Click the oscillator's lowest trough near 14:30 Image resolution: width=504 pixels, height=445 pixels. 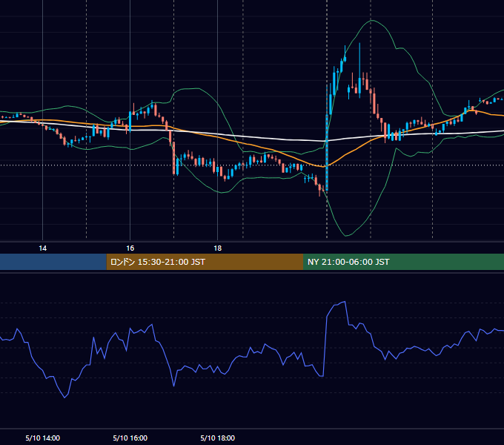click(x=64, y=398)
